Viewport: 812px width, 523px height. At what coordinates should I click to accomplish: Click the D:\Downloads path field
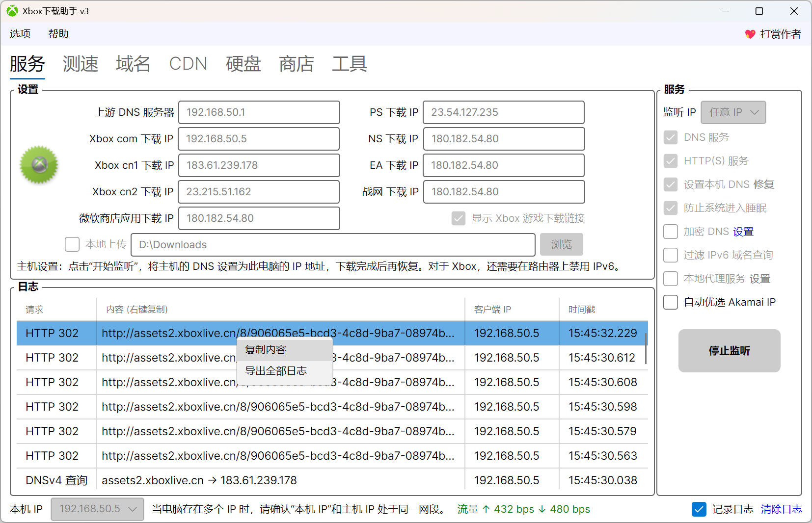[333, 244]
